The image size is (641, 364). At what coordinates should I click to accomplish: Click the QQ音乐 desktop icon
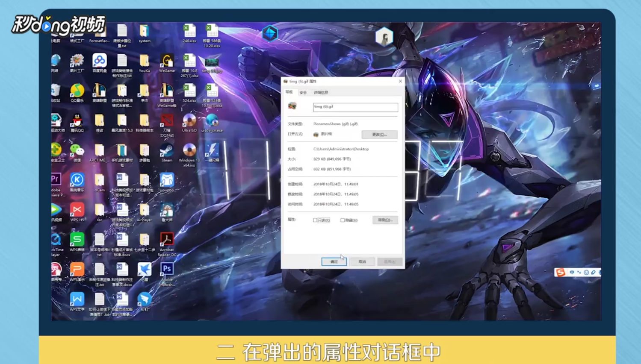tap(77, 93)
